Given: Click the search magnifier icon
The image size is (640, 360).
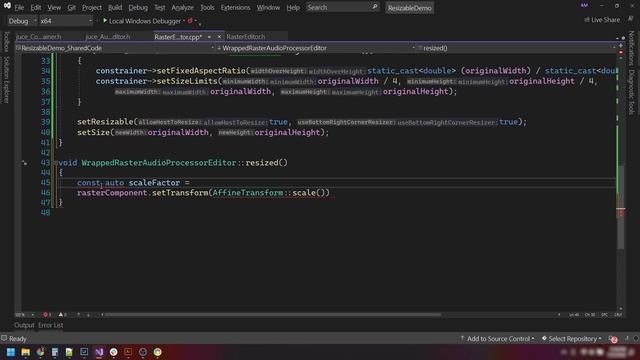Looking at the screenshot, I should click(x=375, y=7).
